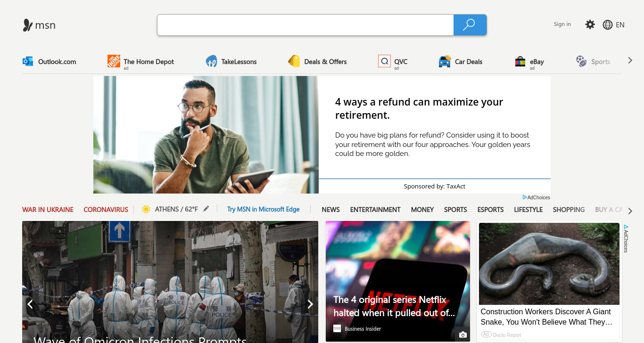Click the Sports balls icon
Image resolution: width=644 pixels, height=343 pixels.
[x=581, y=61]
